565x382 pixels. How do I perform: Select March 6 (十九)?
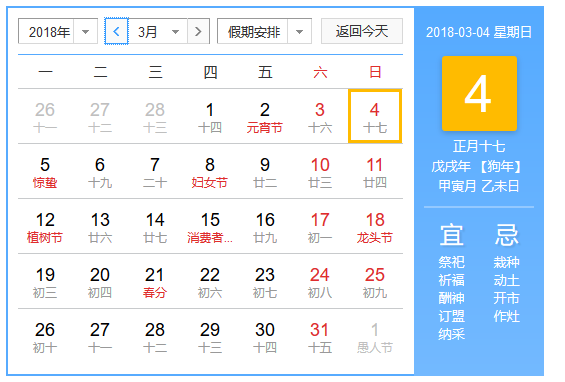pos(100,172)
